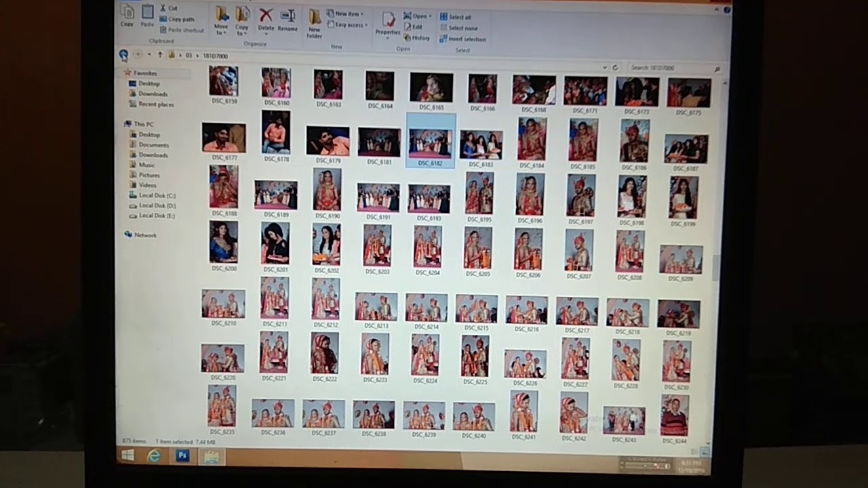Select Pictures under This PC
This screenshot has height=488, width=868.
tap(144, 175)
